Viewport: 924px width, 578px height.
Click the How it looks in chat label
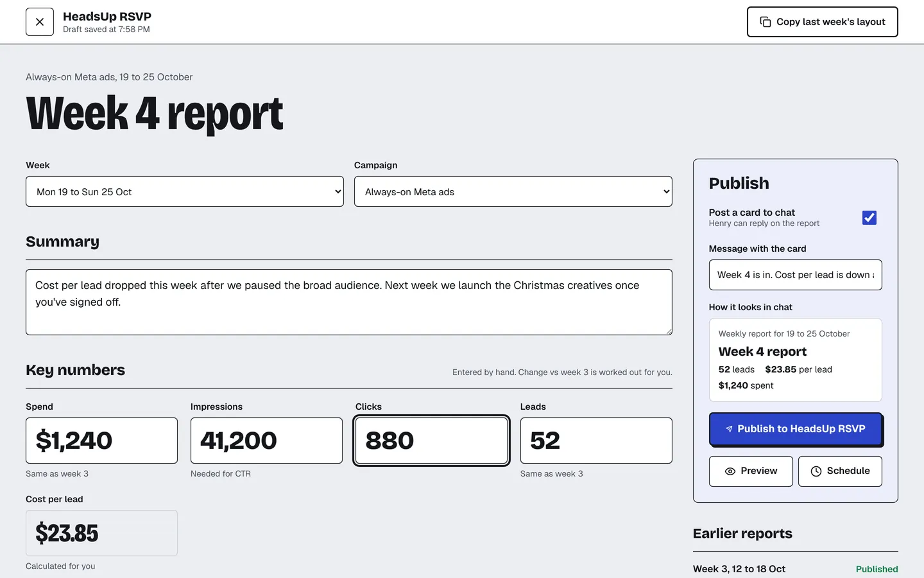751,307
